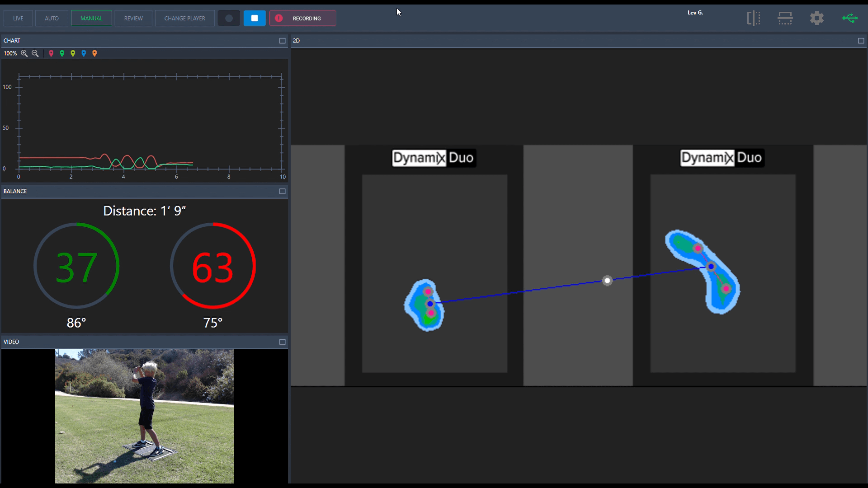868x488 pixels.
Task: Stop recording with the blue stop button
Action: click(x=255, y=18)
